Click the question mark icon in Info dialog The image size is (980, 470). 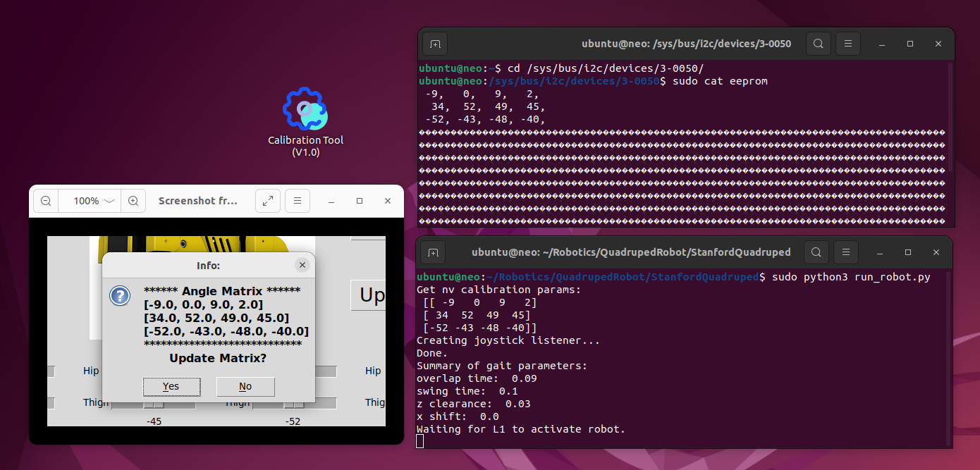coord(120,295)
